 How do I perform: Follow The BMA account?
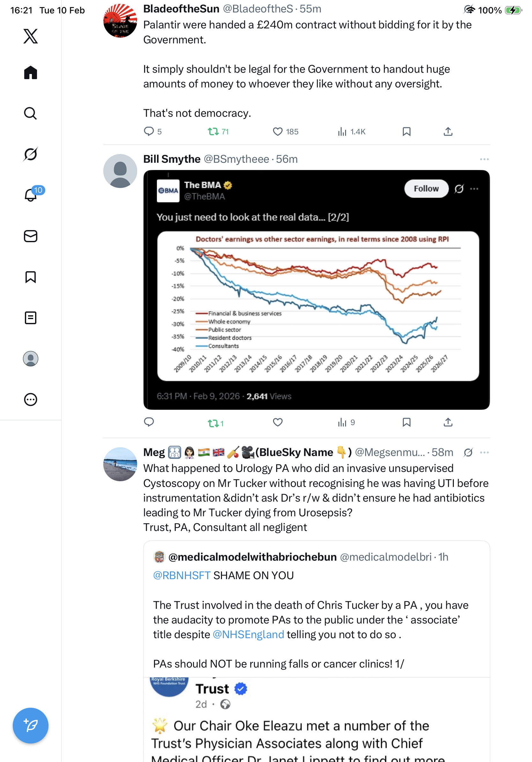426,189
